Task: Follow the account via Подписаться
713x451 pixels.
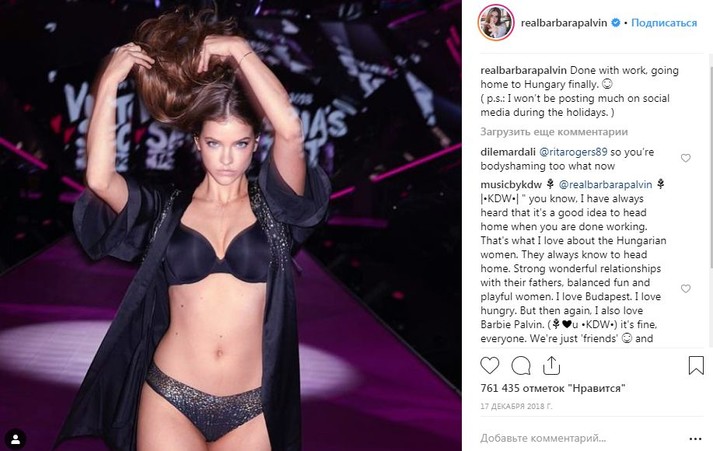Action: tap(664, 23)
